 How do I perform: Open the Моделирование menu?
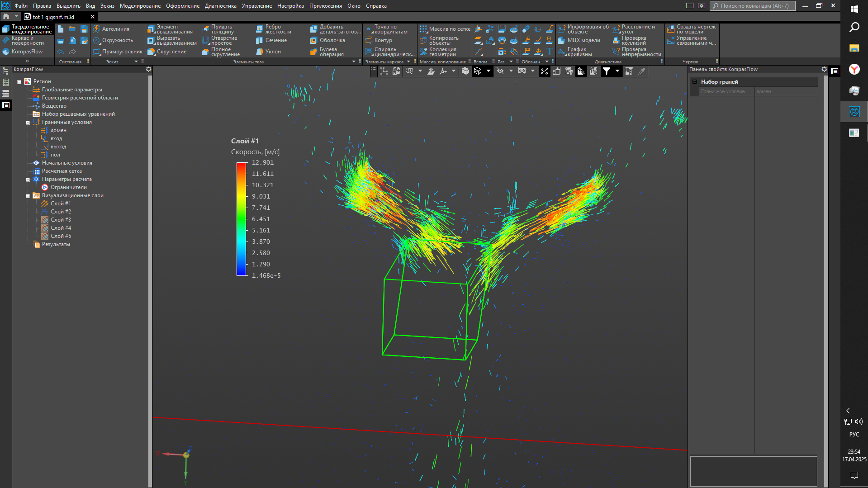(x=140, y=6)
